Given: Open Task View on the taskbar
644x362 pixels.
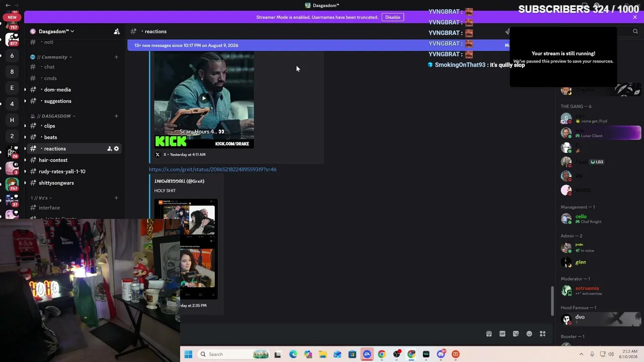Looking at the screenshot, I should tap(277, 354).
